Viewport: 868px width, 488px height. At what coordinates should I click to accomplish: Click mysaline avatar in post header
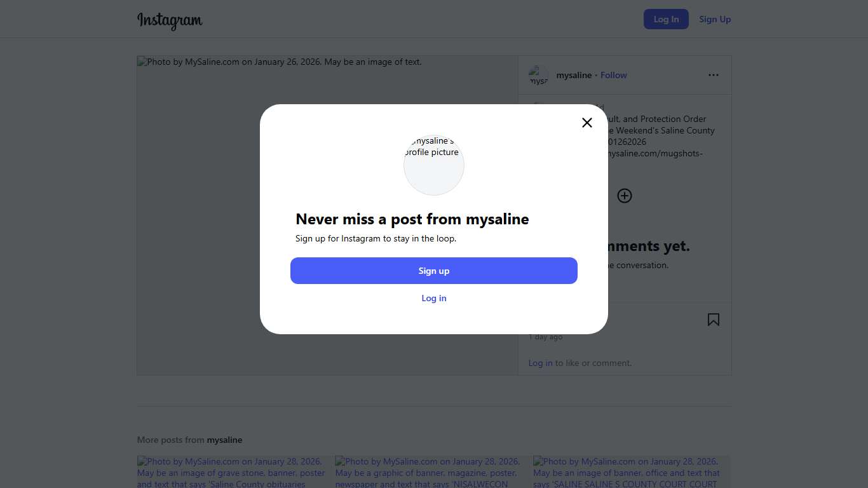point(538,76)
